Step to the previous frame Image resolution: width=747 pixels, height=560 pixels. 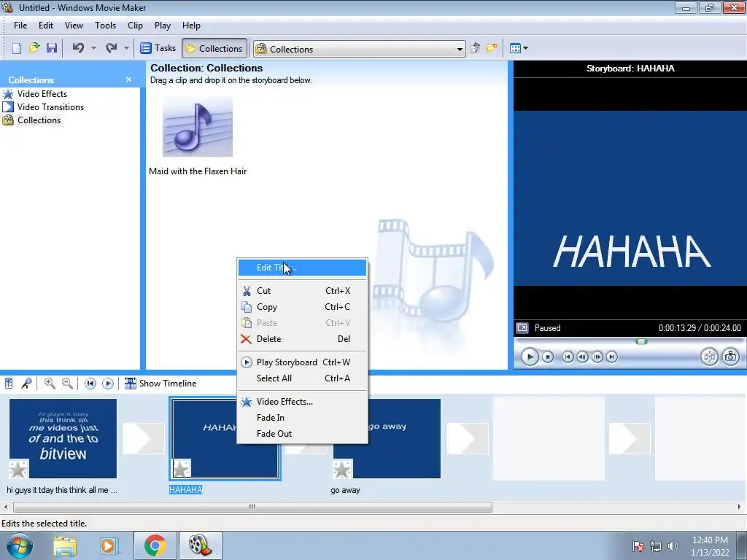(582, 357)
